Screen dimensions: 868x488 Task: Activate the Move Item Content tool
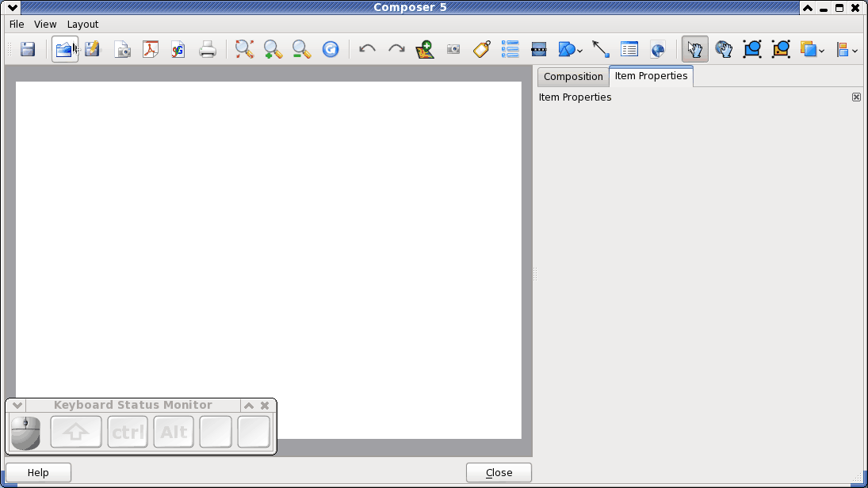[x=724, y=49]
